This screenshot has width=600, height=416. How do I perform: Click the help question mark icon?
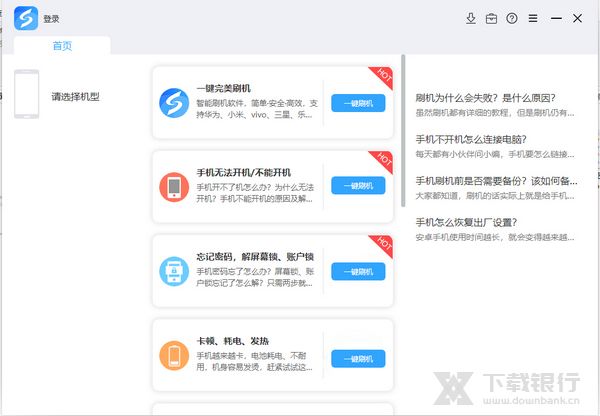pos(512,18)
